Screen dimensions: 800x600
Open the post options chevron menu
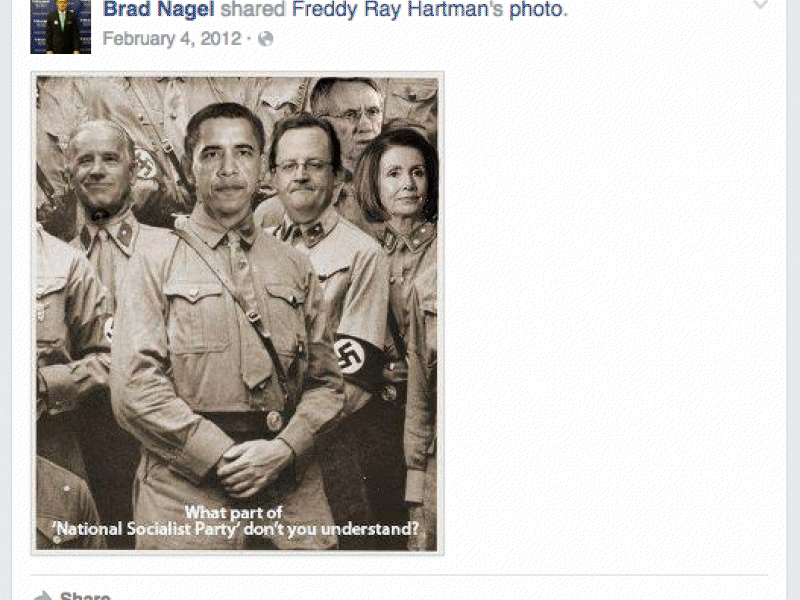click(x=760, y=5)
